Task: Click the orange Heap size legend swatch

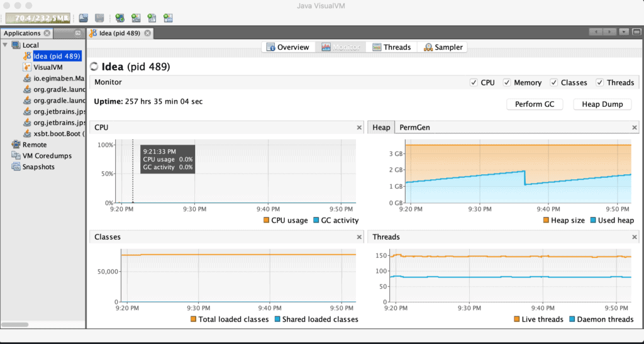Action: [x=546, y=221]
